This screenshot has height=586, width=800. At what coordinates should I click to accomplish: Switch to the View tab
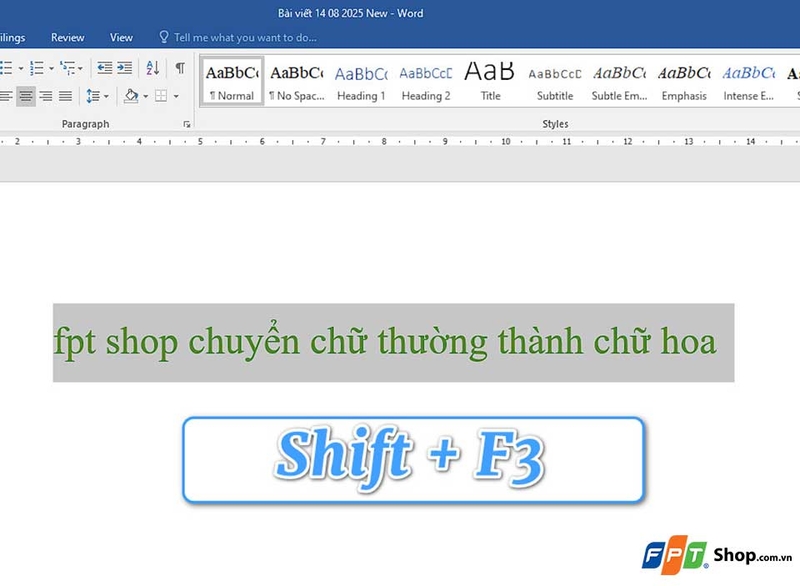(120, 37)
